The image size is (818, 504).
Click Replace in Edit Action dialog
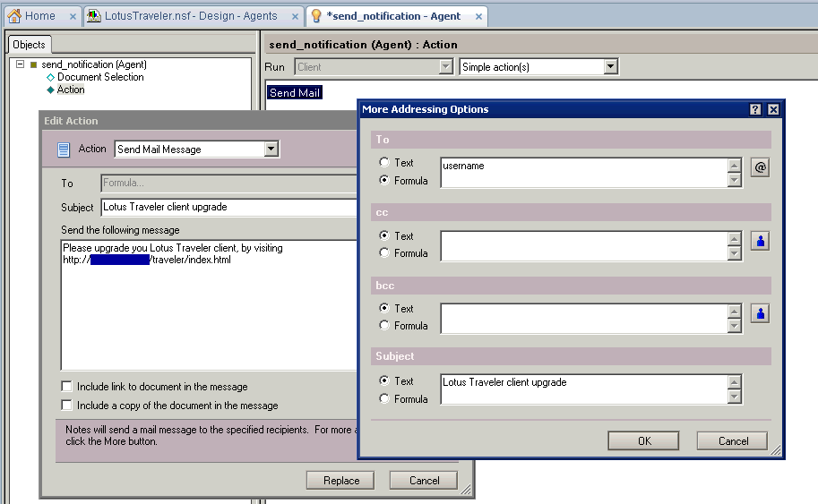[x=340, y=481]
